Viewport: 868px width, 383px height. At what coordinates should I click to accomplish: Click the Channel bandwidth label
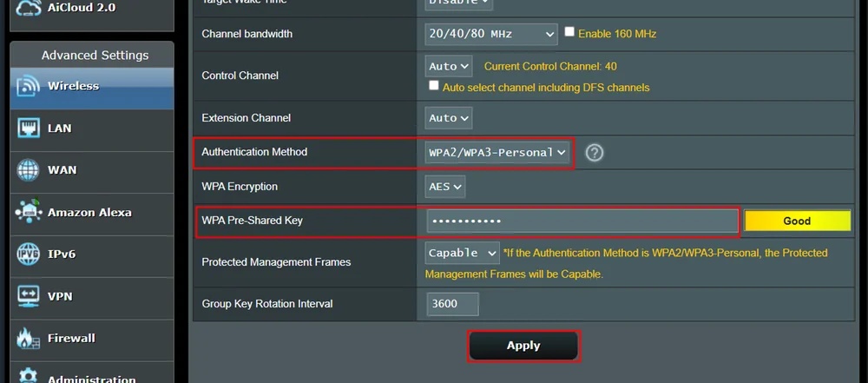247,34
